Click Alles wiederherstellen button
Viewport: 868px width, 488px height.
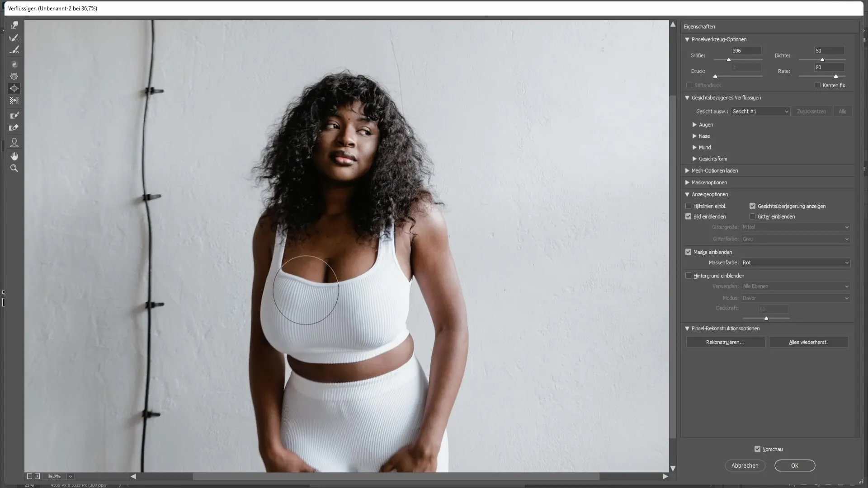809,342
